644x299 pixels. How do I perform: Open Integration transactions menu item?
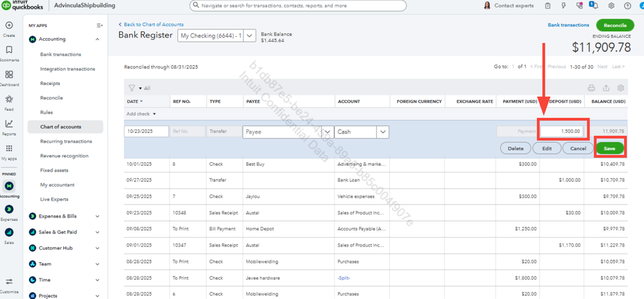pyautogui.click(x=67, y=68)
